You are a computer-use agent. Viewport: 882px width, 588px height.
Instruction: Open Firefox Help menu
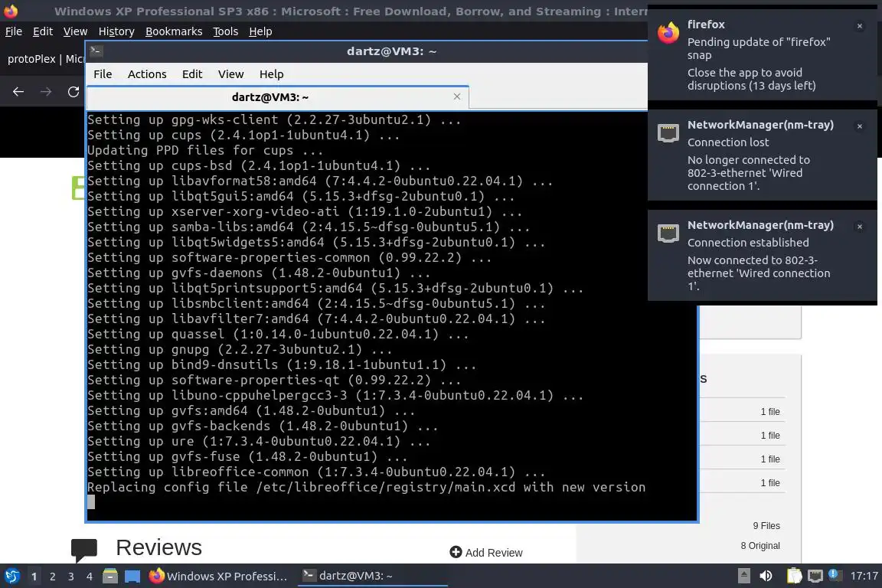(x=260, y=31)
